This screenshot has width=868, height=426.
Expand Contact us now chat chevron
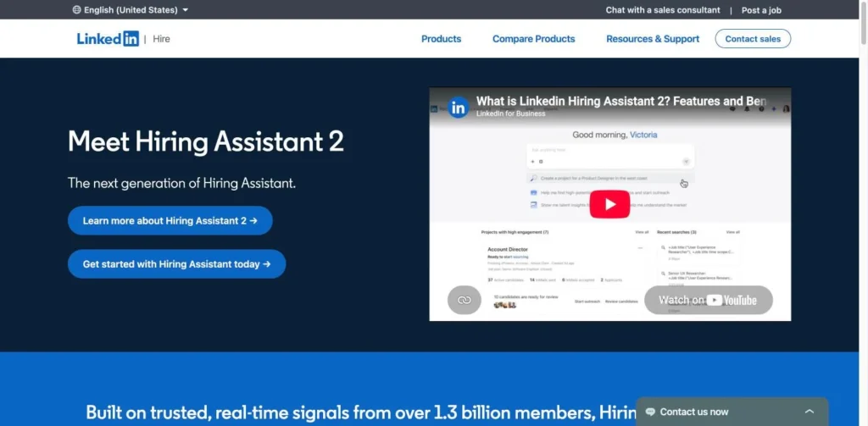810,412
